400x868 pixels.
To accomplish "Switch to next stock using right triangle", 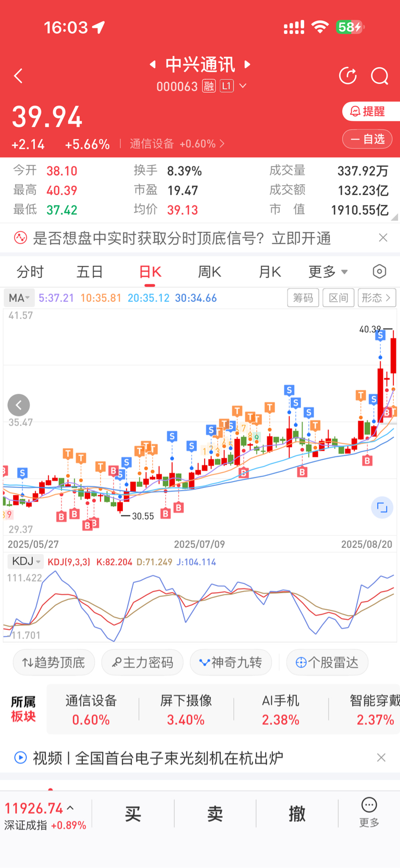I will (248, 65).
